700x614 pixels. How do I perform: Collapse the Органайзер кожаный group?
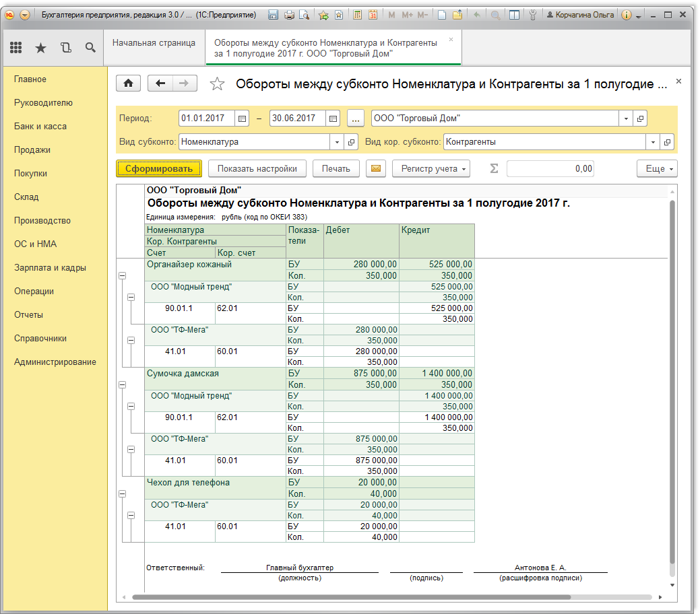click(122, 275)
